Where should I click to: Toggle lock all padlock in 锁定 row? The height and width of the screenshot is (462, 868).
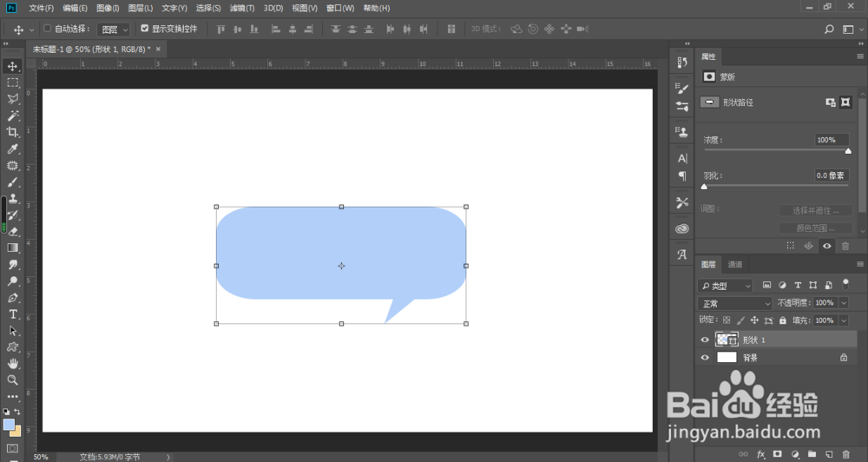782,320
